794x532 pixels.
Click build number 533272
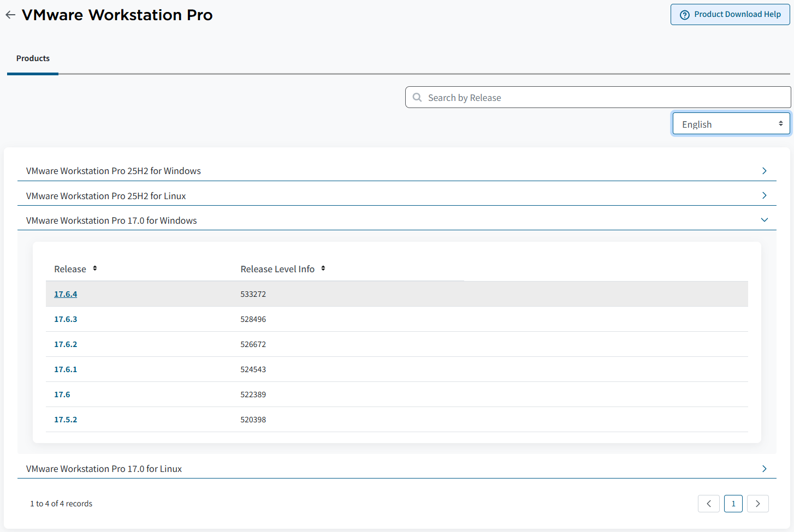tap(253, 294)
